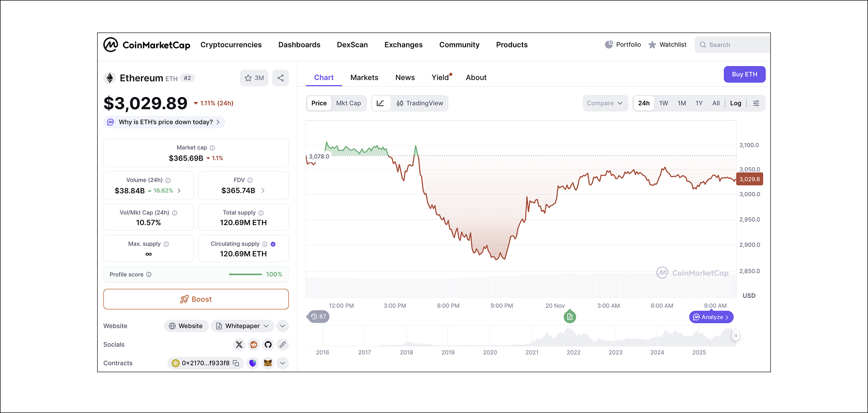Click the chain link social icon
Image resolution: width=868 pixels, height=413 pixels.
[283, 344]
